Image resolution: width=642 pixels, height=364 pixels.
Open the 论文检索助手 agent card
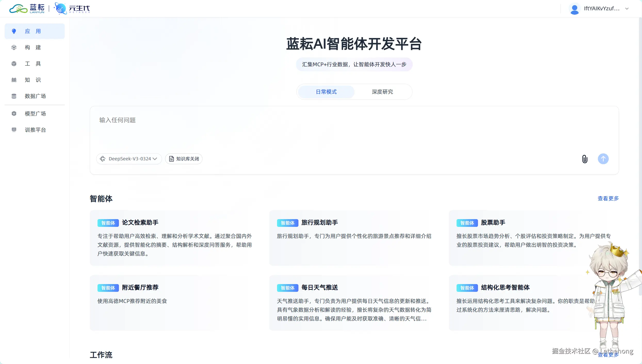pyautogui.click(x=175, y=238)
